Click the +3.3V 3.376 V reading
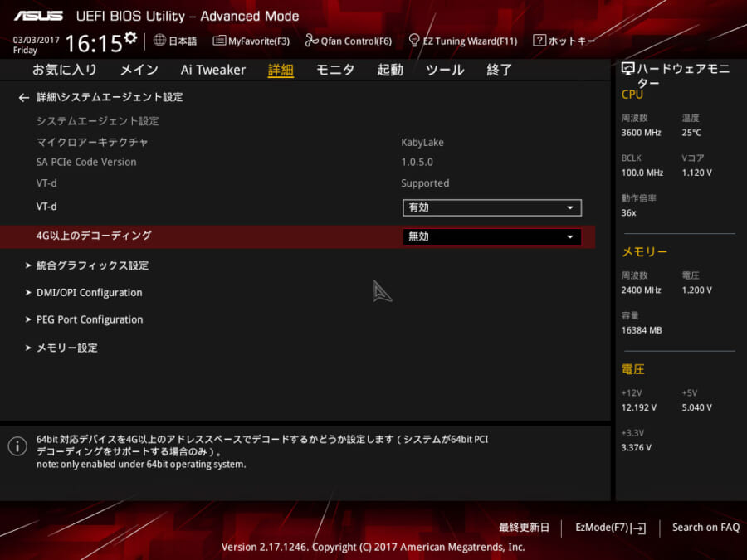 (x=637, y=448)
